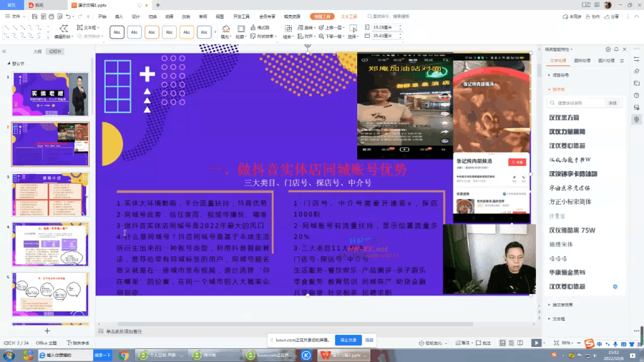Image resolution: width=644 pixels, height=362 pixels.
Task: Open the 图形处理 tab in right panel
Action: tap(582, 60)
